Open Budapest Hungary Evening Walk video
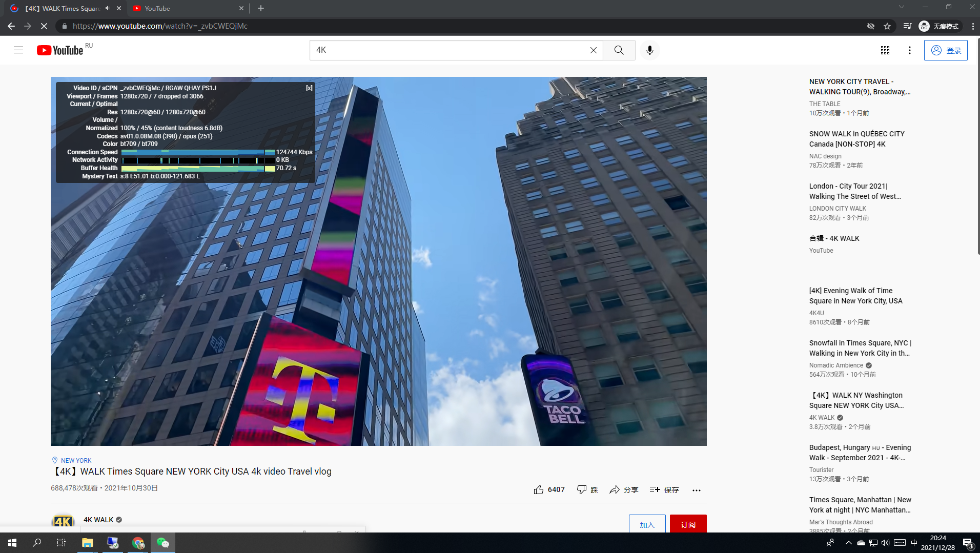 tap(860, 453)
